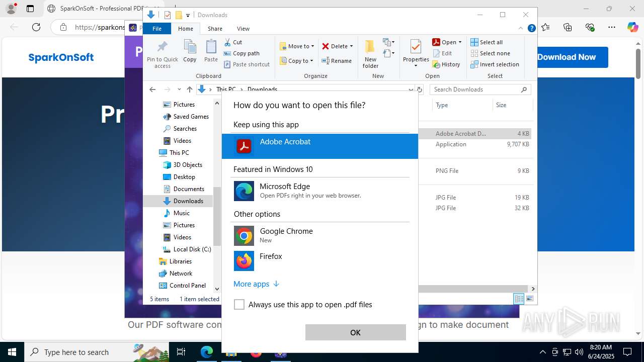
Task: Open Edge Settings and more menu
Action: 611,27
